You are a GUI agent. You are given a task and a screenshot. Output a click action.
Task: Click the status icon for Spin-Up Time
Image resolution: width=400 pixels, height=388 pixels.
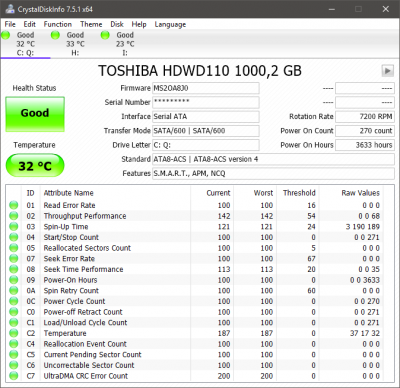tap(14, 227)
